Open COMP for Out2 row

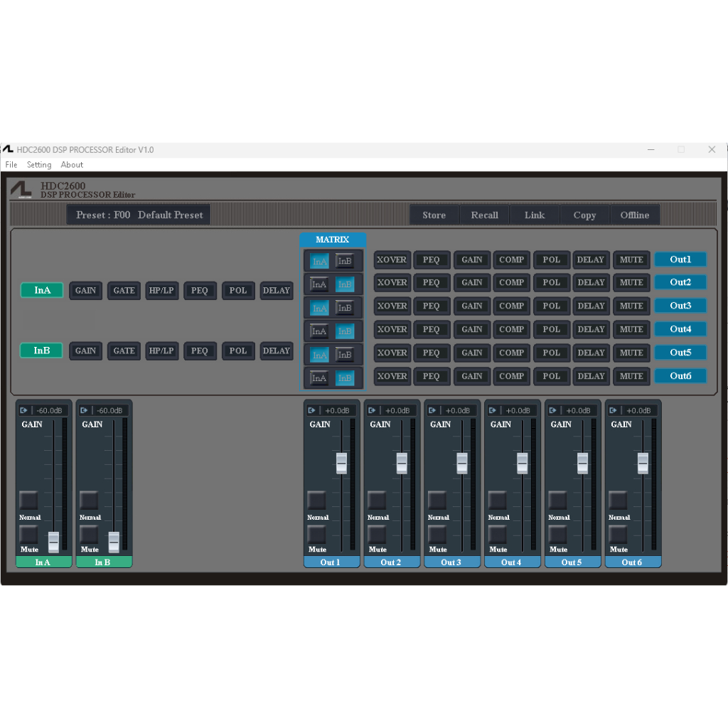tap(511, 283)
